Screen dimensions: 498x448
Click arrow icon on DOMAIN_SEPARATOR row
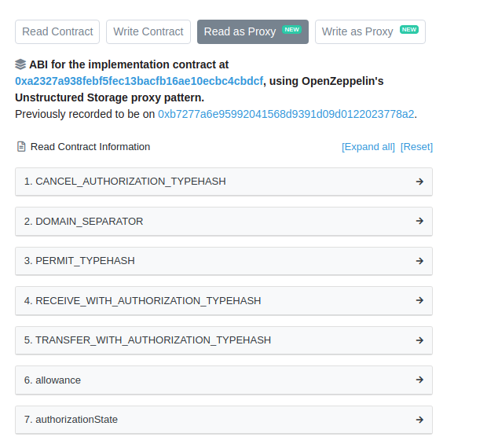click(x=419, y=221)
